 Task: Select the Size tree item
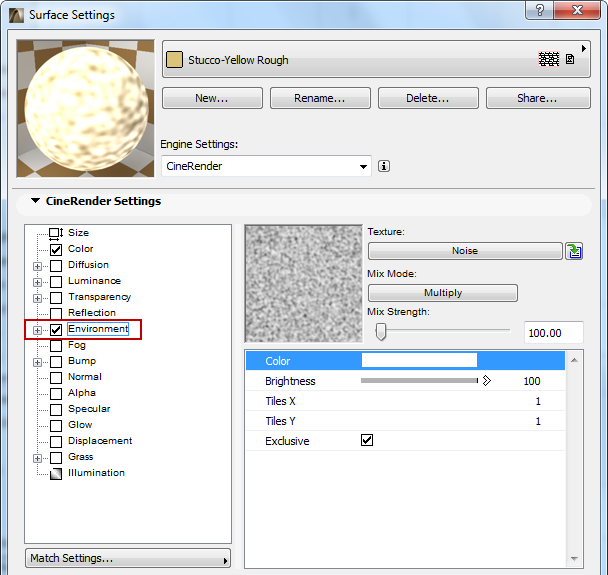tap(78, 233)
